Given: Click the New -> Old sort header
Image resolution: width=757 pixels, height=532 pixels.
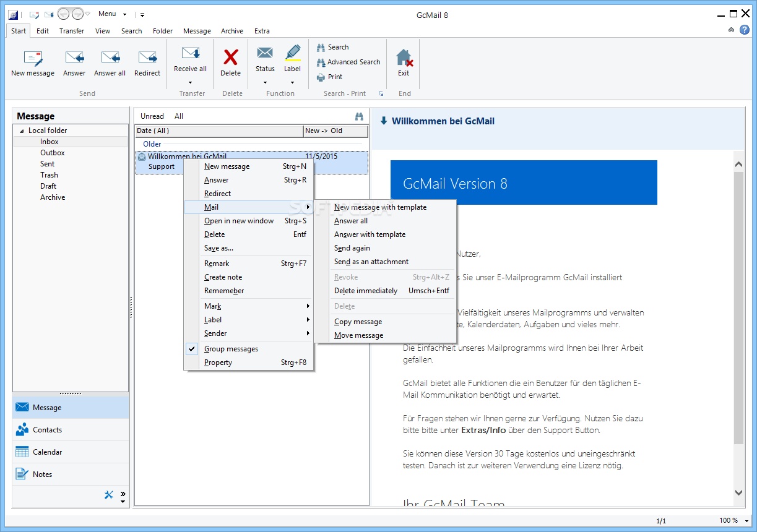Looking at the screenshot, I should click(335, 131).
